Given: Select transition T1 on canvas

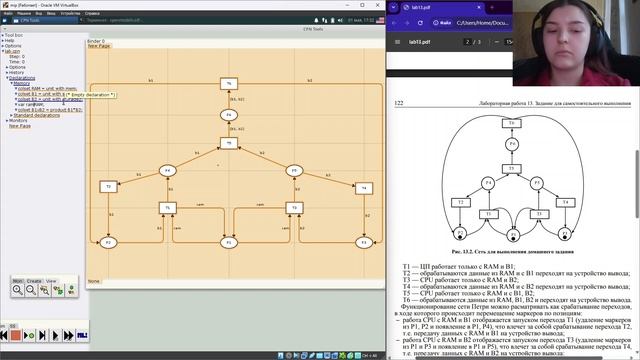Looking at the screenshot, I should tap(167, 208).
